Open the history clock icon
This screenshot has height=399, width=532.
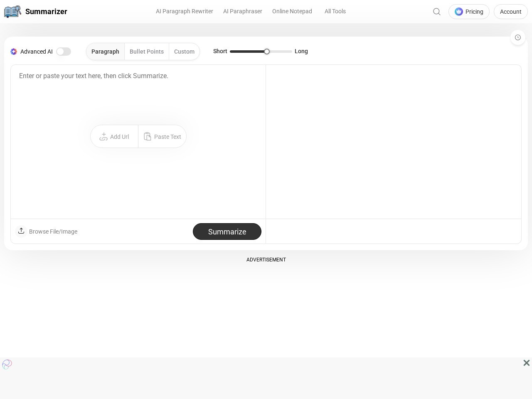[x=518, y=37]
